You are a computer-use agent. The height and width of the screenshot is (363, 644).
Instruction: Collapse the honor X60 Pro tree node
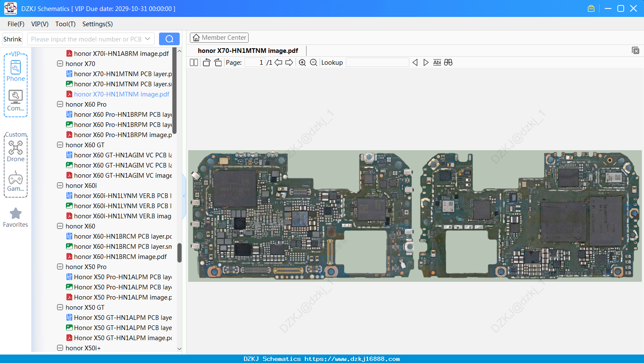[60, 104]
